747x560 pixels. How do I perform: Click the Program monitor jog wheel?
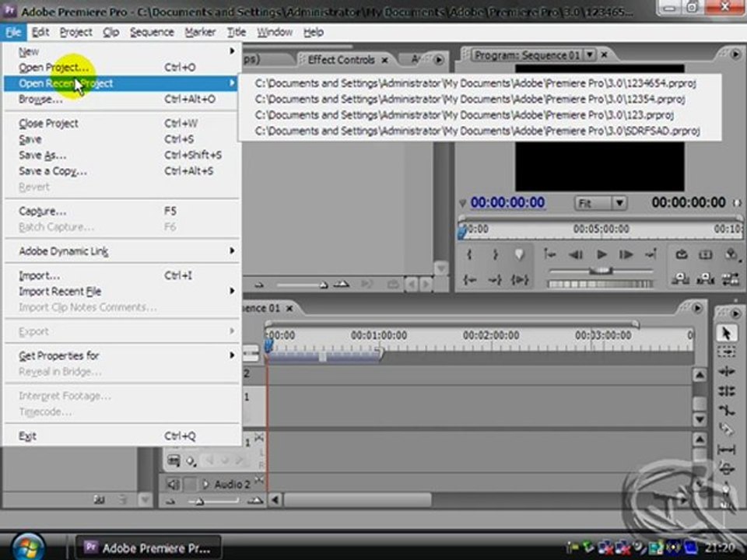(600, 284)
